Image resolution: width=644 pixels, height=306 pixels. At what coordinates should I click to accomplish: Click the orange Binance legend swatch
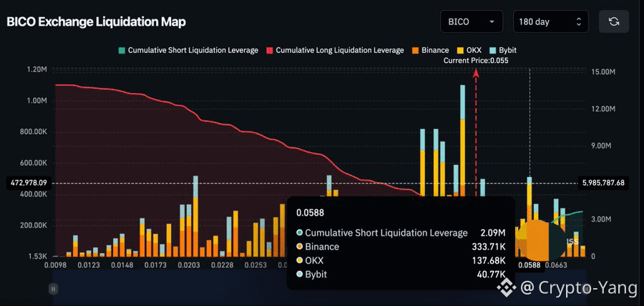[x=416, y=51]
